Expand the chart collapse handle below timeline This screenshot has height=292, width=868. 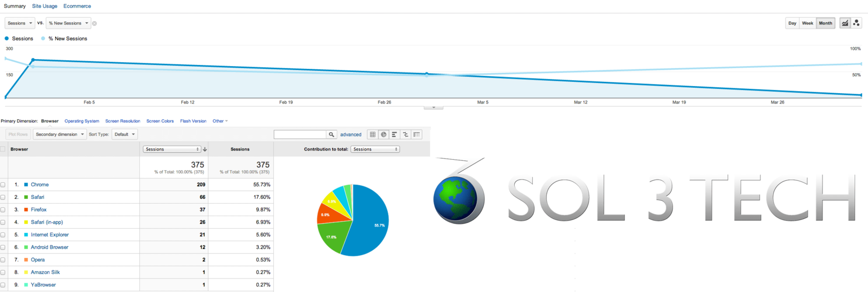[x=433, y=107]
